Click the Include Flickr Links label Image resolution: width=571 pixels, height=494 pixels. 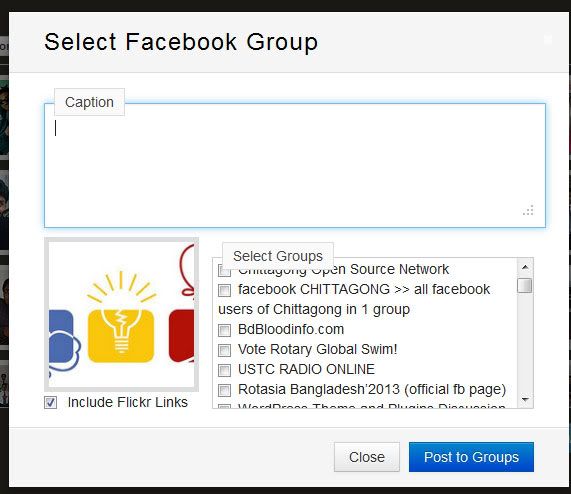point(127,402)
